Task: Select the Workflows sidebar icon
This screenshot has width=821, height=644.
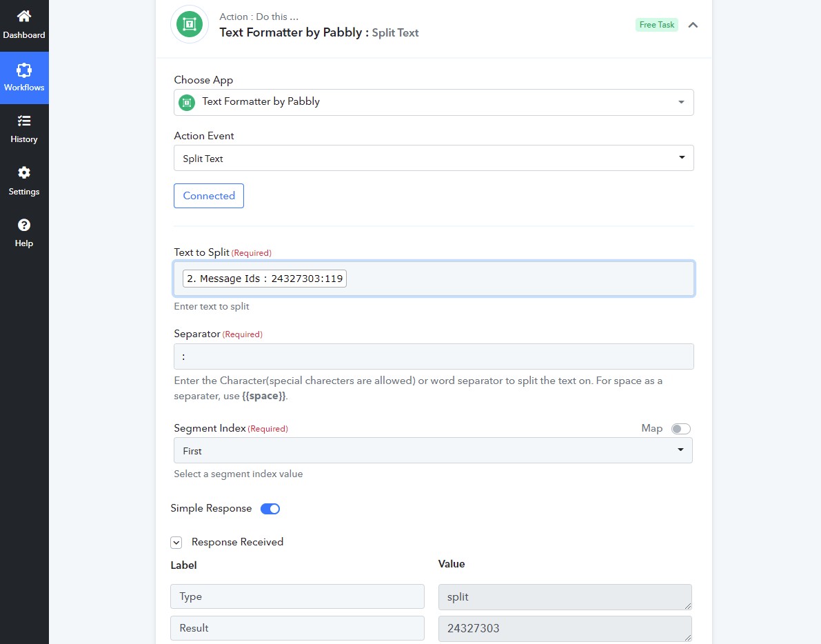Action: pos(24,70)
